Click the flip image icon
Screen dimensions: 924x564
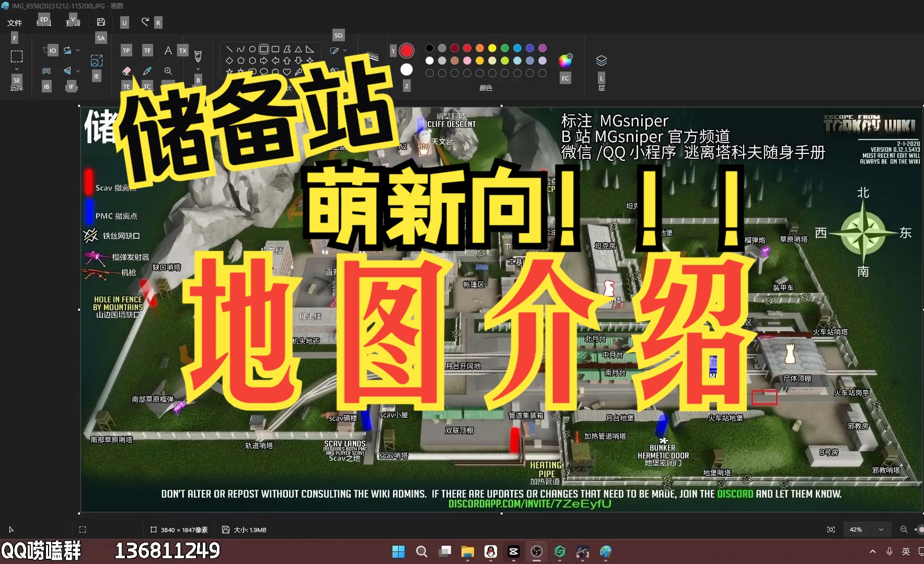coord(67,71)
